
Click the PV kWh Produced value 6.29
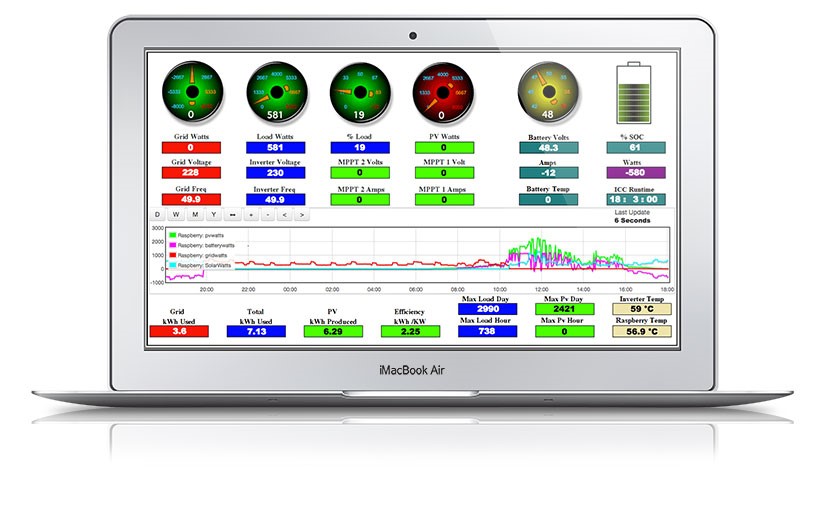[x=333, y=331]
